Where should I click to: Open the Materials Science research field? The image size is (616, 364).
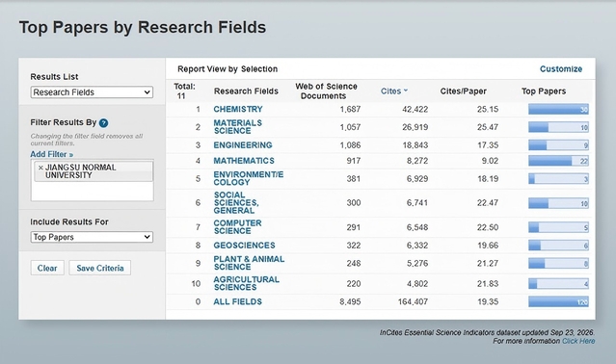(x=237, y=127)
